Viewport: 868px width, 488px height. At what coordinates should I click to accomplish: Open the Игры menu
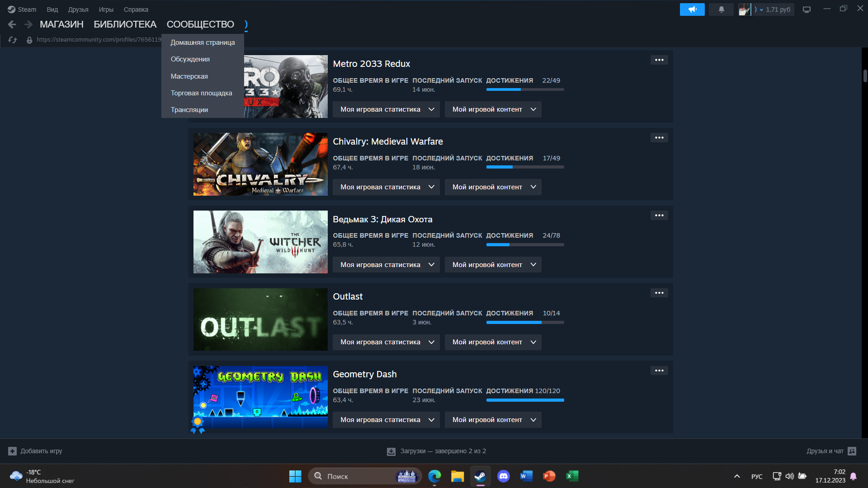click(x=106, y=9)
